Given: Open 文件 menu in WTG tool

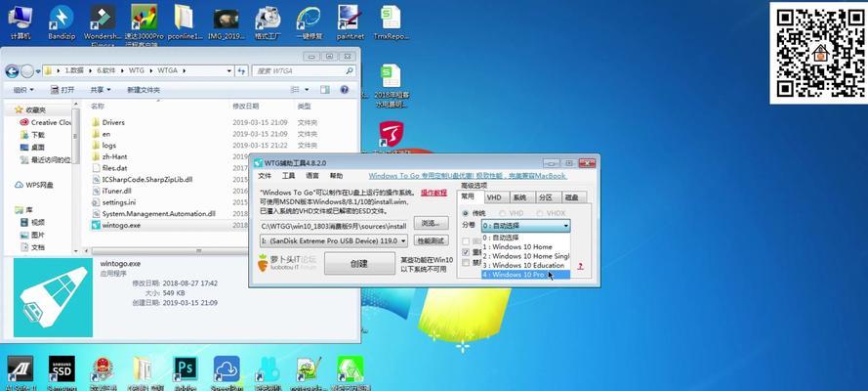Looking at the screenshot, I should (x=266, y=176).
